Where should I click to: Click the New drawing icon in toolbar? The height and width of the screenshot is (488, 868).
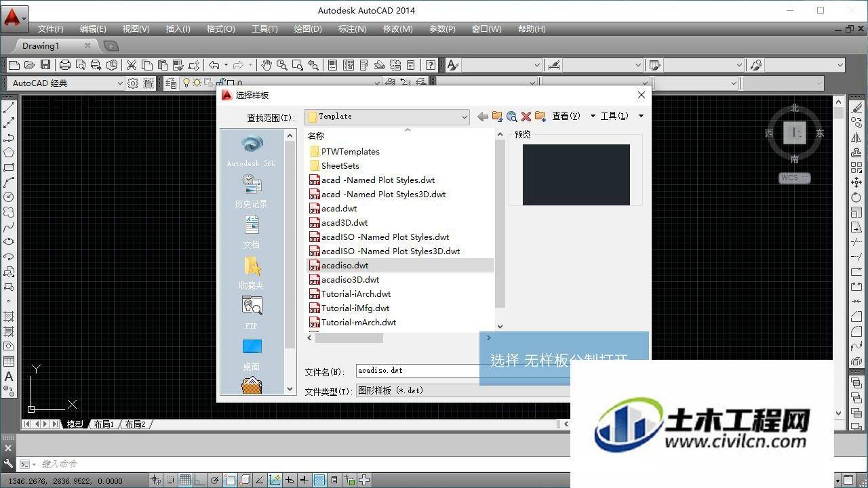pos(14,65)
